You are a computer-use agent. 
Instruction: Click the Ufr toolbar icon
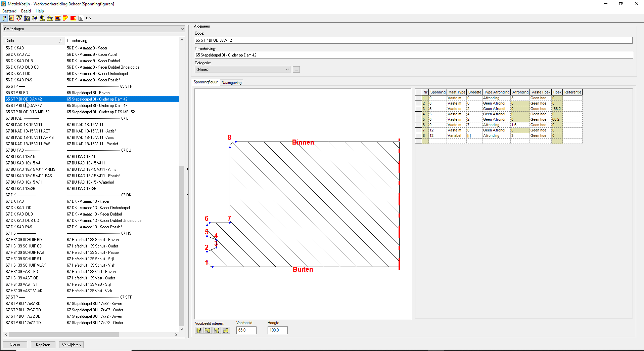(x=89, y=18)
